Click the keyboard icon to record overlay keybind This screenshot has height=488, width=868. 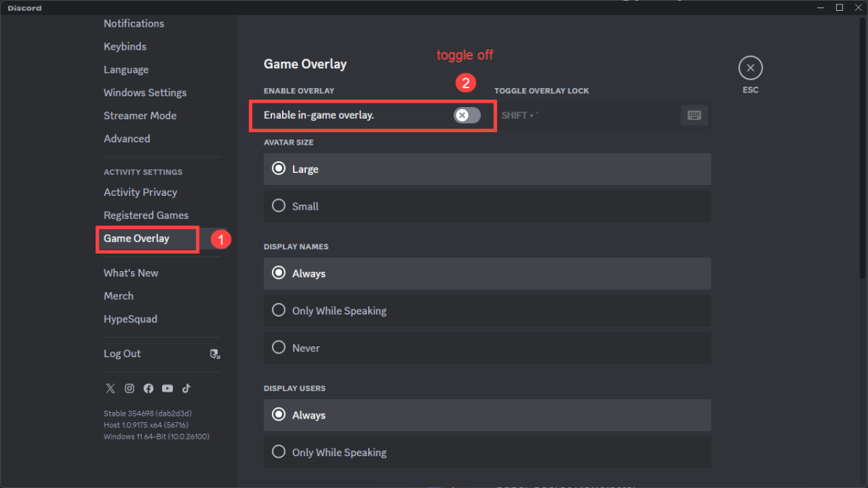click(x=694, y=114)
